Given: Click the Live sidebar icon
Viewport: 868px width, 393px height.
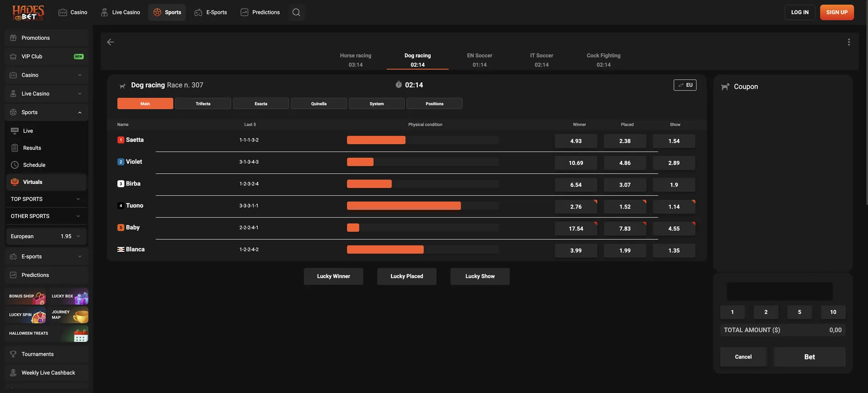Looking at the screenshot, I should click(x=14, y=131).
